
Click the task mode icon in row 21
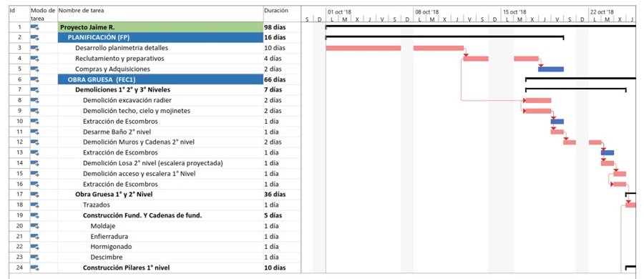34,236
